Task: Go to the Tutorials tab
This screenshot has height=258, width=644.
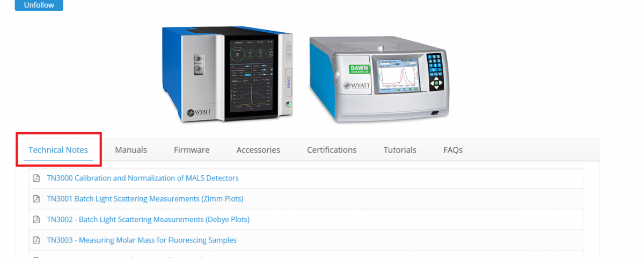Action: click(x=400, y=150)
